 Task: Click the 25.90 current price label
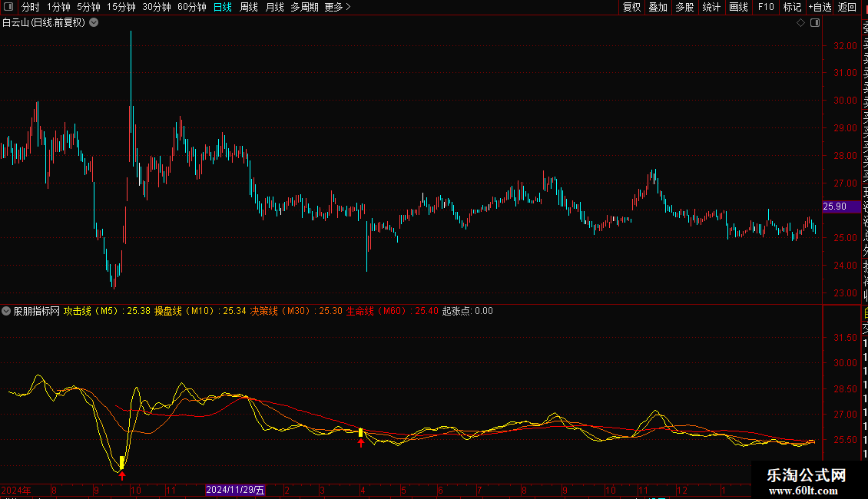(x=841, y=207)
